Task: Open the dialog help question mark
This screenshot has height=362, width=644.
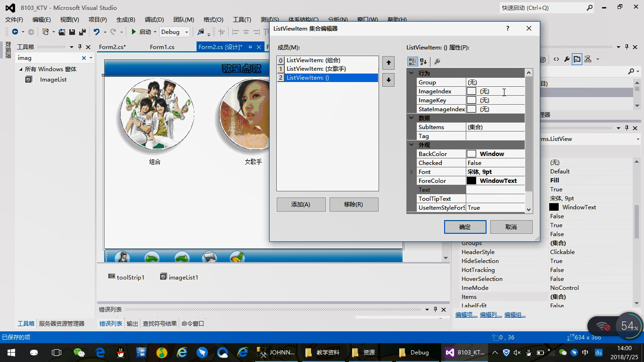Action: click(507, 28)
